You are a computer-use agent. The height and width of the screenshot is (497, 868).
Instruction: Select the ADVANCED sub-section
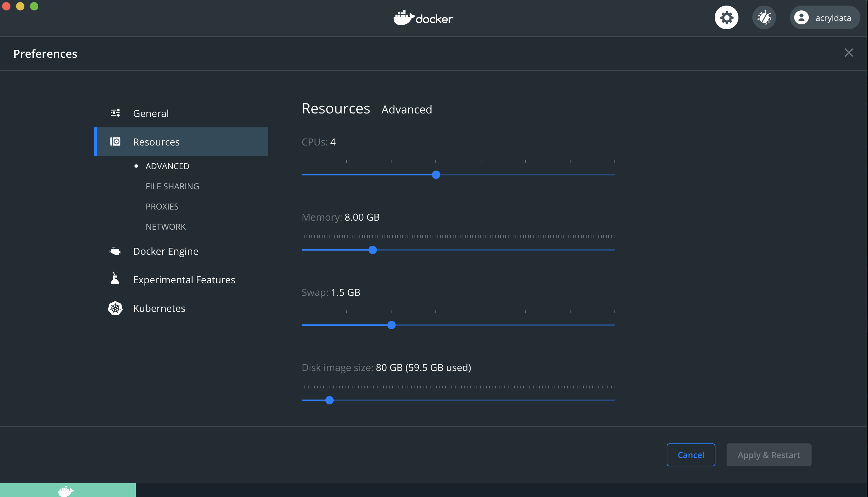point(167,166)
